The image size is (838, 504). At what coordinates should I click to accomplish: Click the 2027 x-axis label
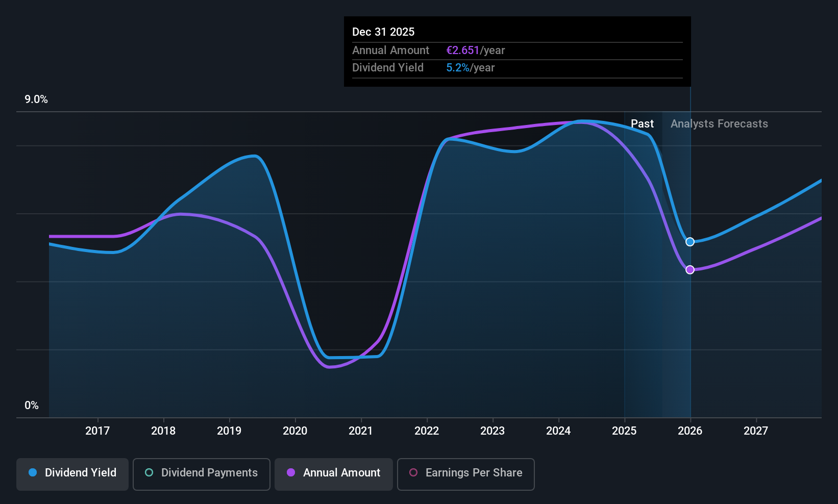coord(756,431)
